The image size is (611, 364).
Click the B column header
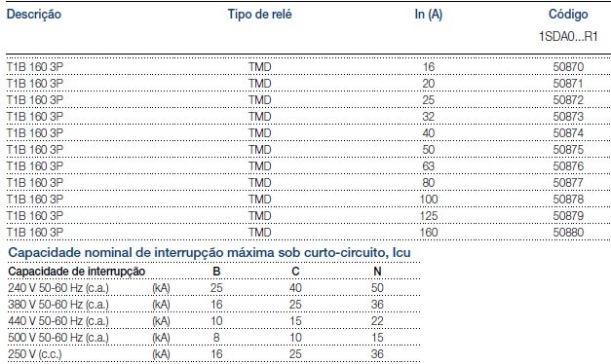point(216,272)
